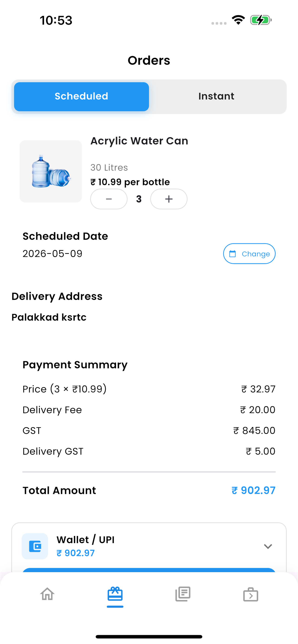Select the Orders gift-box nav icon

click(x=115, y=594)
